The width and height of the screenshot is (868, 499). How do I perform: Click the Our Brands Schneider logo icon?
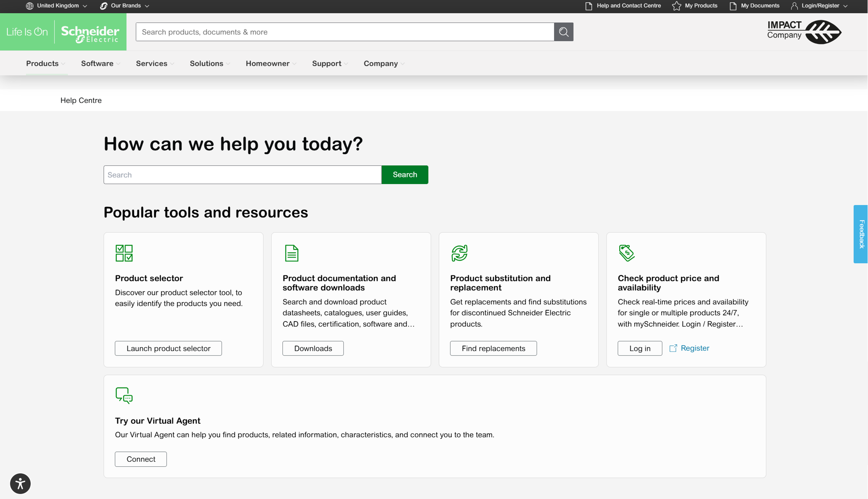pos(104,6)
